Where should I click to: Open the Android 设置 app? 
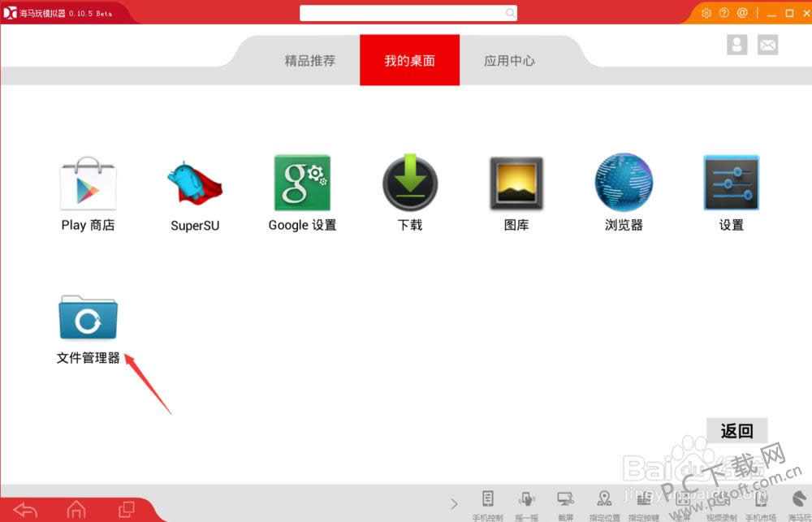point(731,186)
